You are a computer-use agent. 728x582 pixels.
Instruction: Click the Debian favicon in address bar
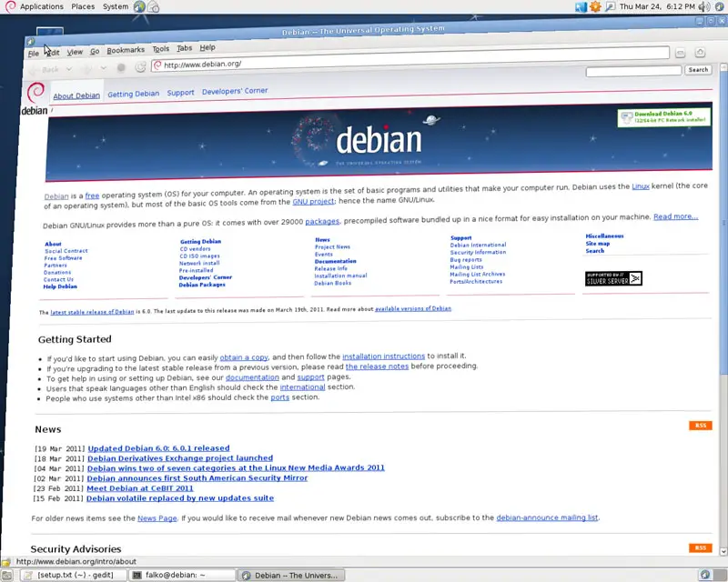click(x=157, y=65)
